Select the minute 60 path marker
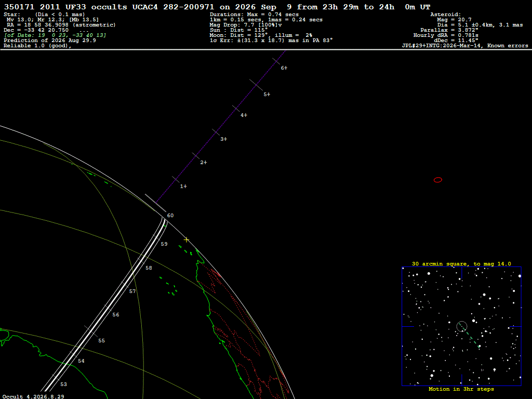This screenshot has height=399, width=532. [x=170, y=216]
